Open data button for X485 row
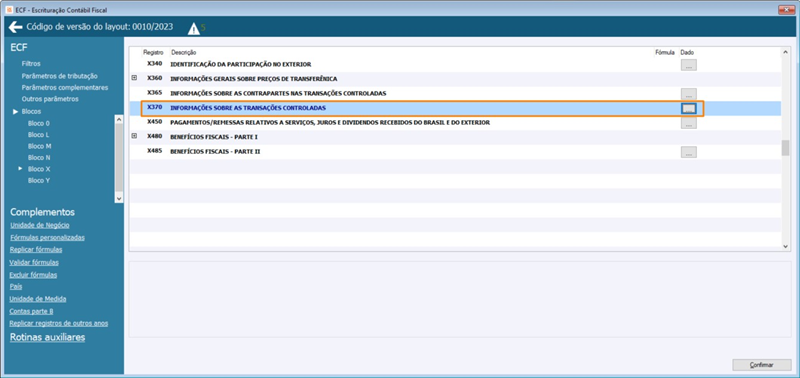Viewport: 800px width, 378px height. tap(689, 152)
